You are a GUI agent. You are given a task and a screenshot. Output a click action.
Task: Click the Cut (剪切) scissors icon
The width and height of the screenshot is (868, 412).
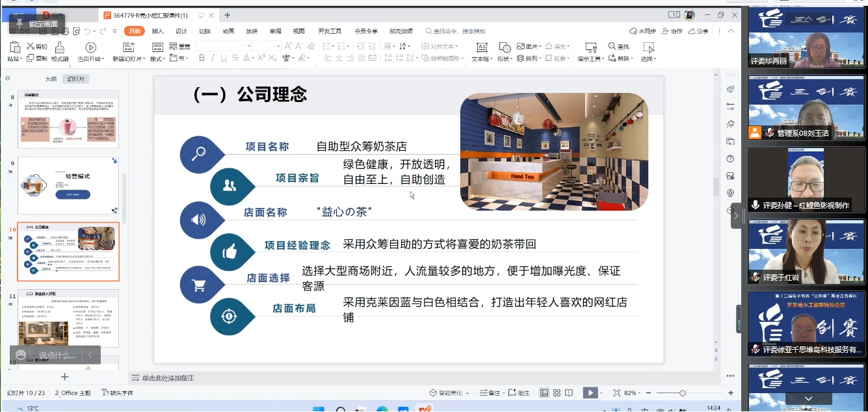click(x=30, y=46)
